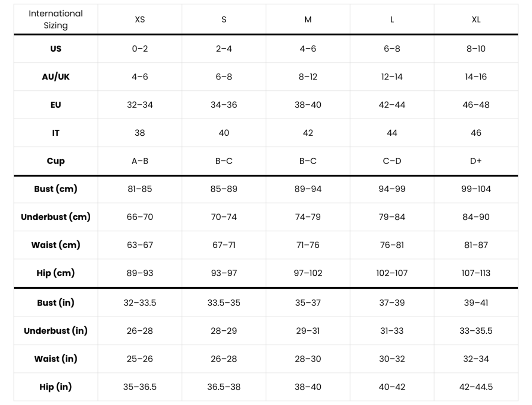The height and width of the screenshot is (405, 532).
Task: Click the underbust inches value 33–35.5
Action: click(x=476, y=331)
